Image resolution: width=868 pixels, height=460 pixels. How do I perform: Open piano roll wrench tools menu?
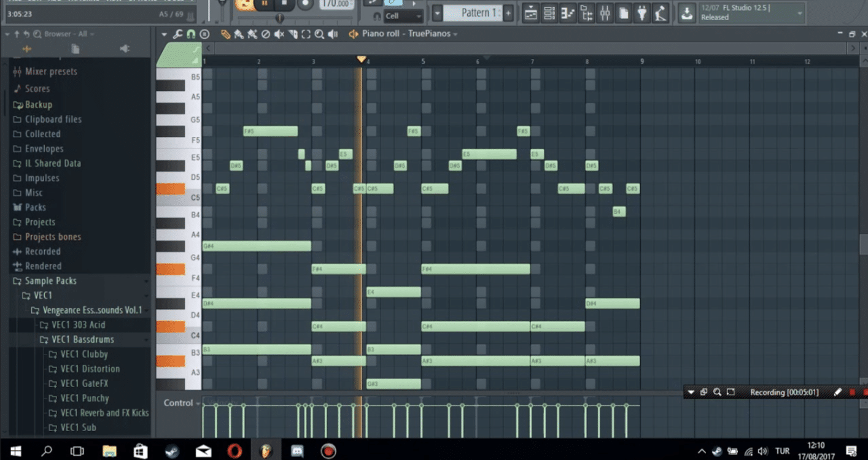177,34
